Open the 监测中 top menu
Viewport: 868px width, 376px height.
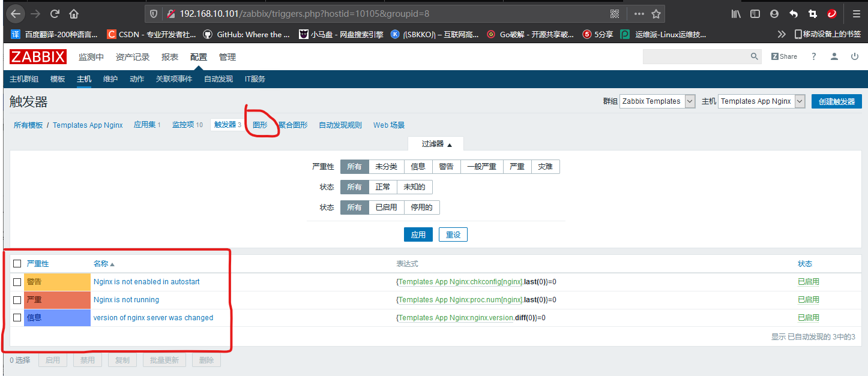(x=91, y=57)
